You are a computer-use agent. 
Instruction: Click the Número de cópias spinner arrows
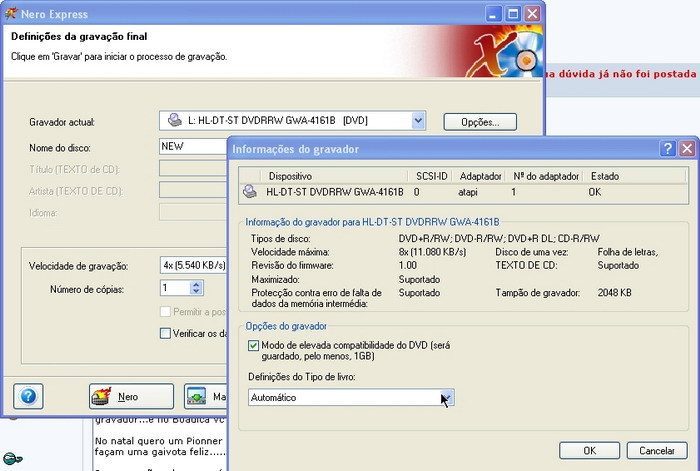point(196,288)
